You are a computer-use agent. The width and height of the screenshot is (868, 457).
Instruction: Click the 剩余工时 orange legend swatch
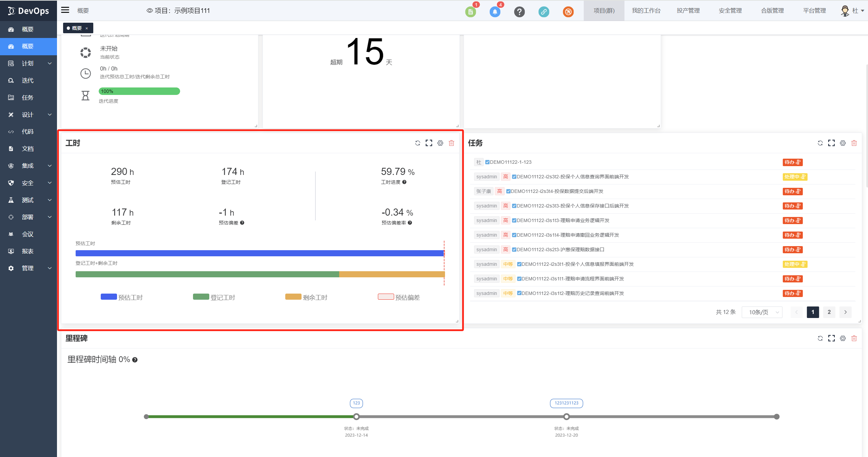pyautogui.click(x=293, y=297)
